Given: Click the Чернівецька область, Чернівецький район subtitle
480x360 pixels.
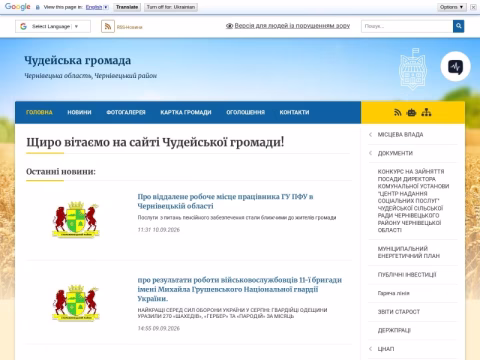Looking at the screenshot, I should tap(90, 76).
